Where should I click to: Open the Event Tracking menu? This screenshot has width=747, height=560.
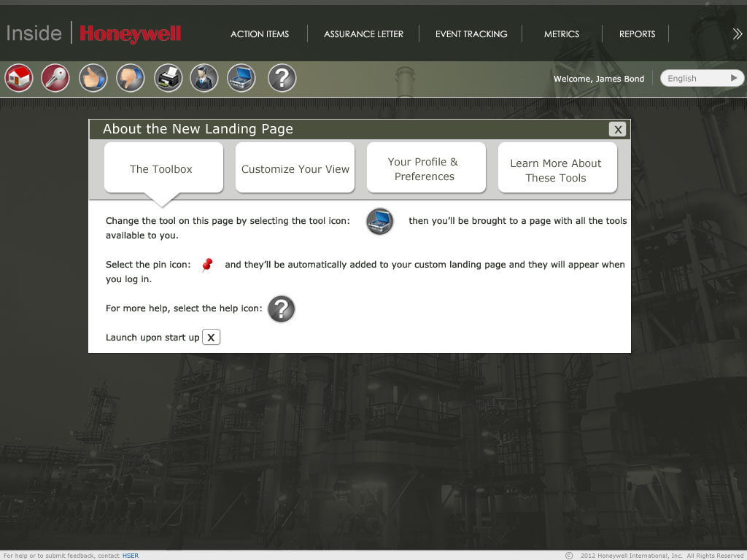point(471,34)
